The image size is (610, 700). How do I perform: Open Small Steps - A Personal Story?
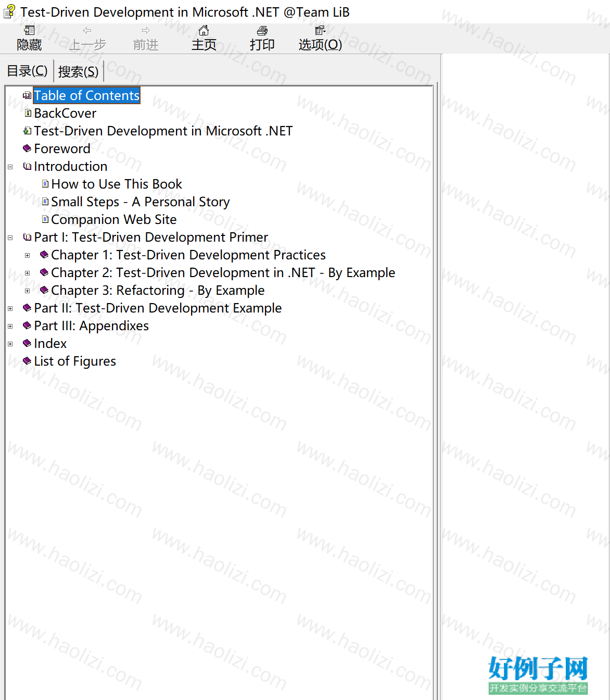(x=141, y=202)
